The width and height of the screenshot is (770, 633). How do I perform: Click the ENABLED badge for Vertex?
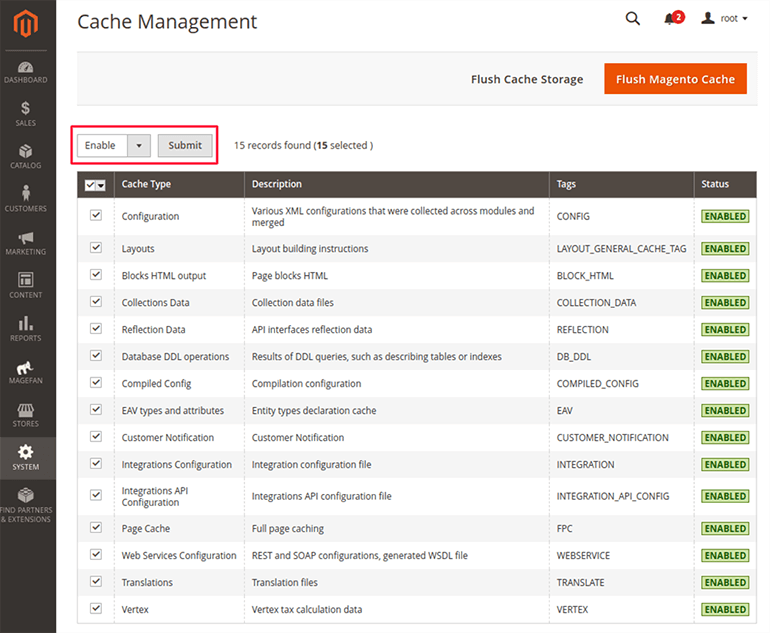725,609
